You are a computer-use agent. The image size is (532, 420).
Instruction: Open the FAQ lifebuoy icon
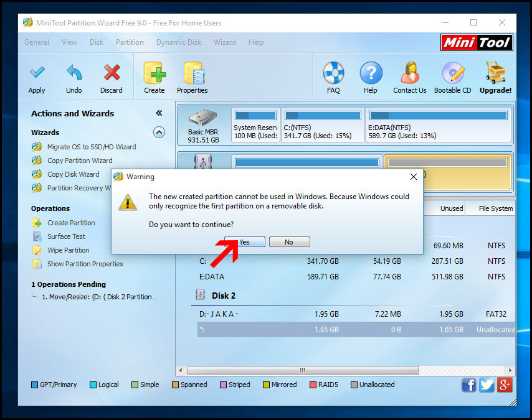click(x=333, y=73)
